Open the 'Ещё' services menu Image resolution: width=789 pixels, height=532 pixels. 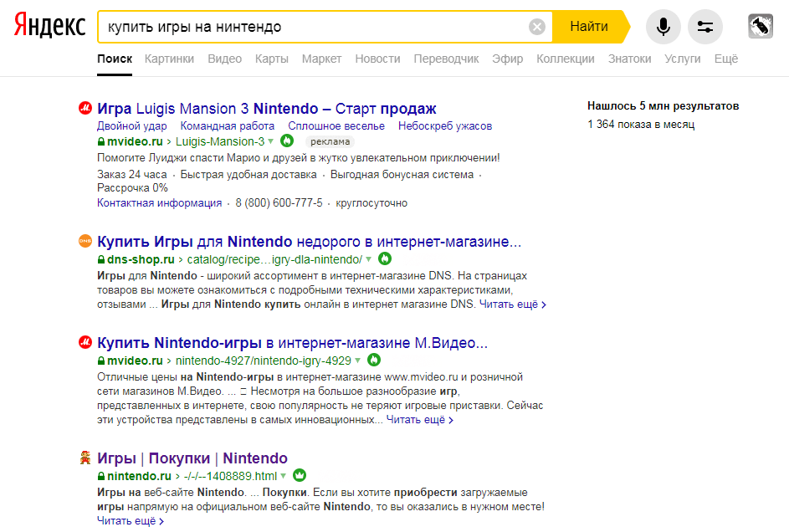point(725,59)
